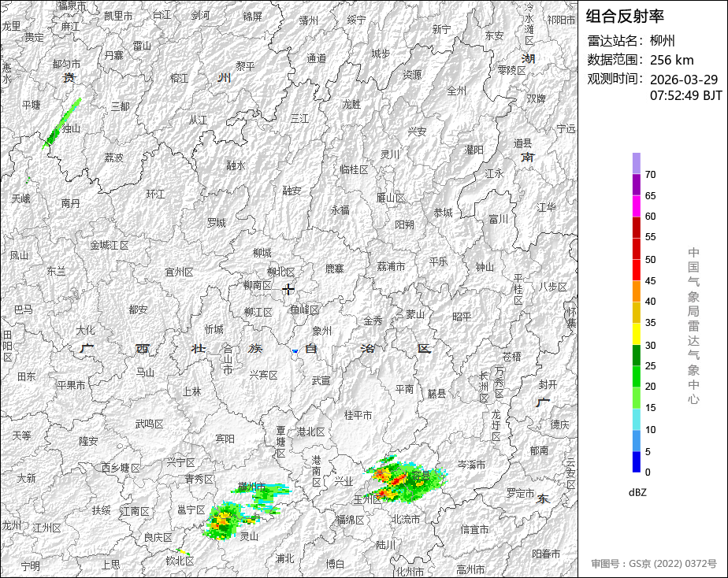
Task: Click the black cross radar station marker
Action: tap(288, 290)
